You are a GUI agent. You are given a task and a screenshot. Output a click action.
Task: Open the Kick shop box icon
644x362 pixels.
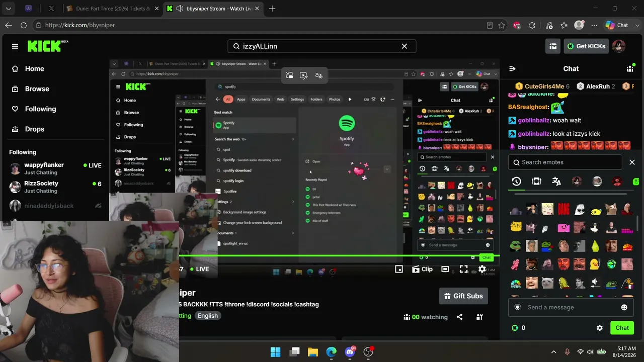[553, 46]
